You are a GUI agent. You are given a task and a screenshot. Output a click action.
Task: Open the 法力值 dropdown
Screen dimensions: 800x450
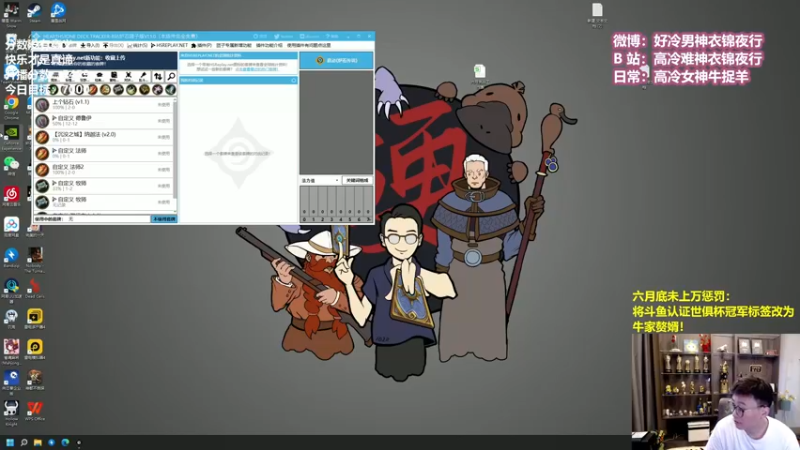[x=320, y=181]
